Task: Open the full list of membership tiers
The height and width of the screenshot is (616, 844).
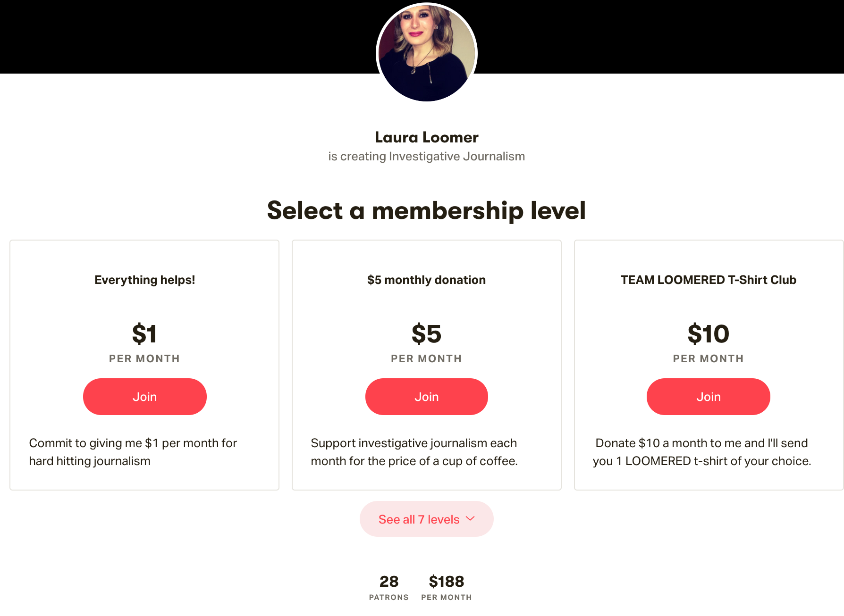Action: click(426, 519)
